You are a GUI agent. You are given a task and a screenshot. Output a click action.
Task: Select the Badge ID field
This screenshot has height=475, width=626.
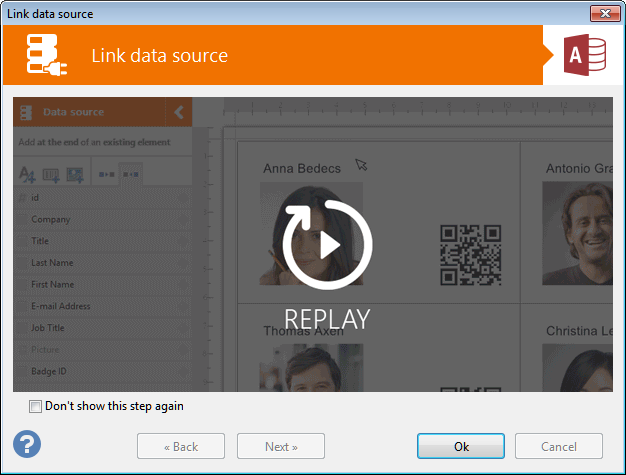coord(51,371)
